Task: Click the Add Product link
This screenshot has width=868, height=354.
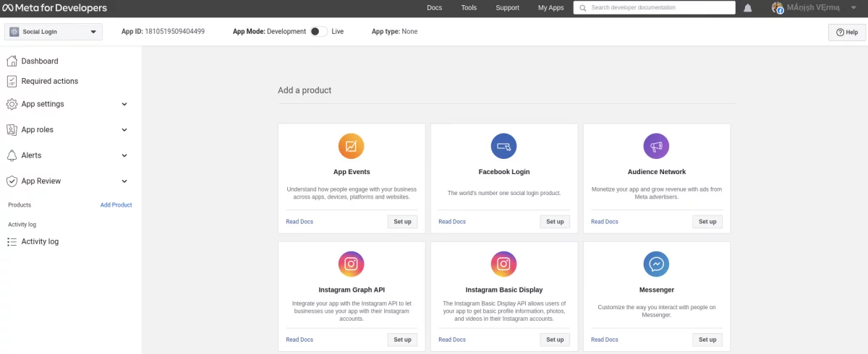Action: pyautogui.click(x=116, y=205)
